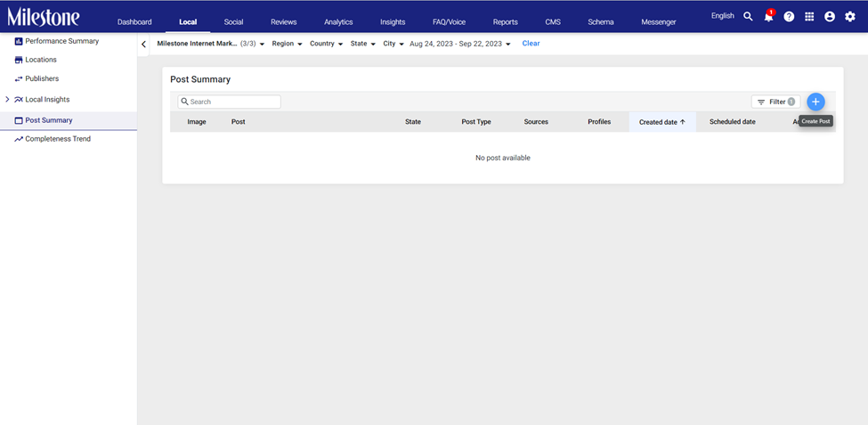Click the Clear filters link

531,44
